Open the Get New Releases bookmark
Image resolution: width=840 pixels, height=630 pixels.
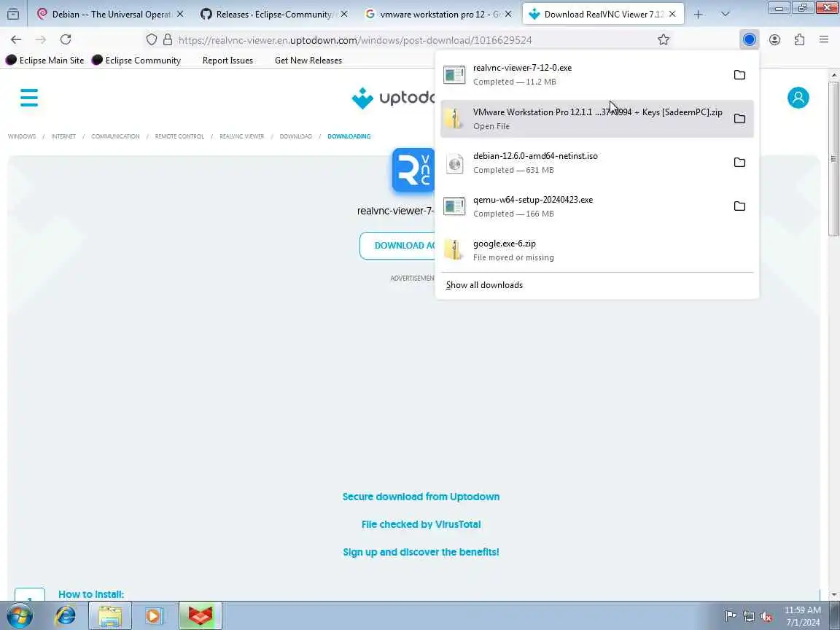[308, 60]
